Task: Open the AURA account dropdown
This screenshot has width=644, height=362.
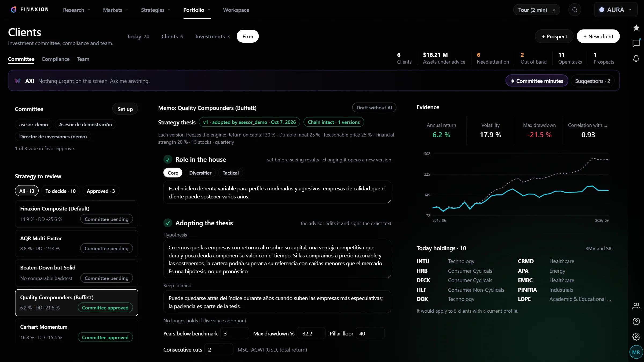Action: pos(616,10)
